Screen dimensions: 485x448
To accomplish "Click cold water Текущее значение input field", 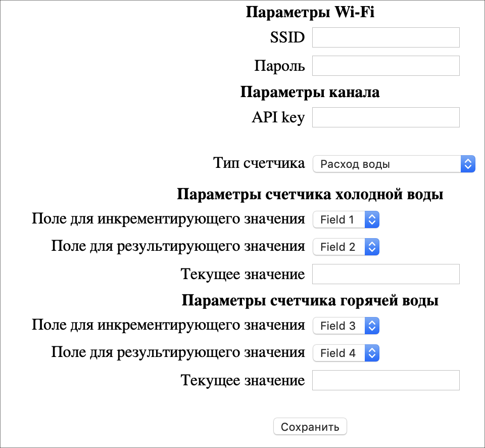I will click(x=385, y=274).
